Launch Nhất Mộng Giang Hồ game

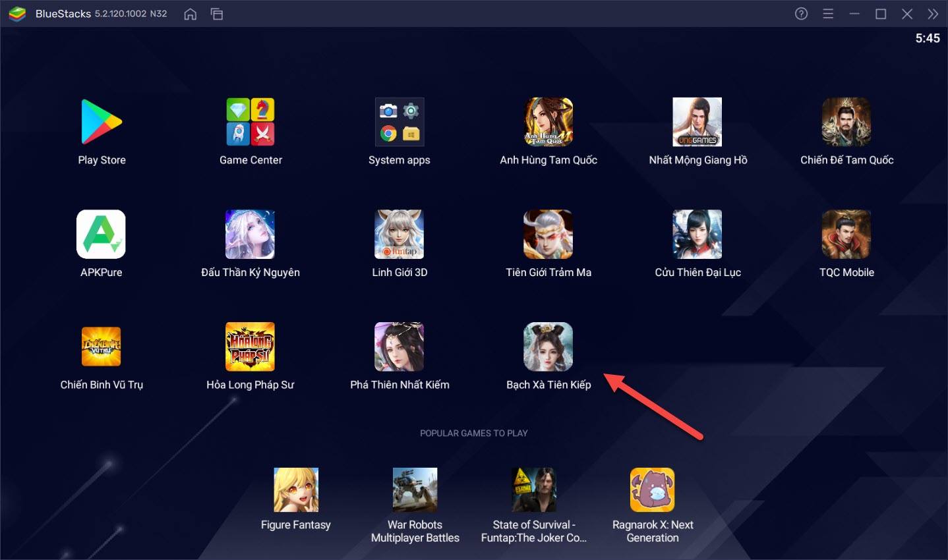[x=697, y=122]
